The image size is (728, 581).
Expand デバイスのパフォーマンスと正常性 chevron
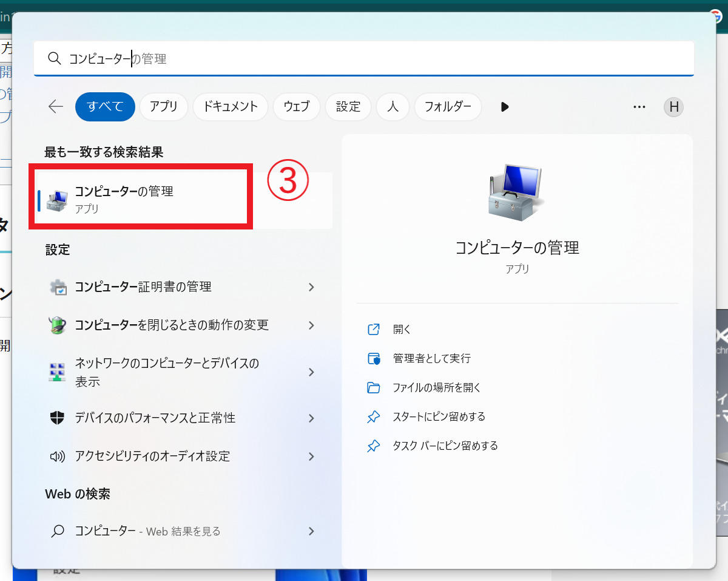(311, 418)
